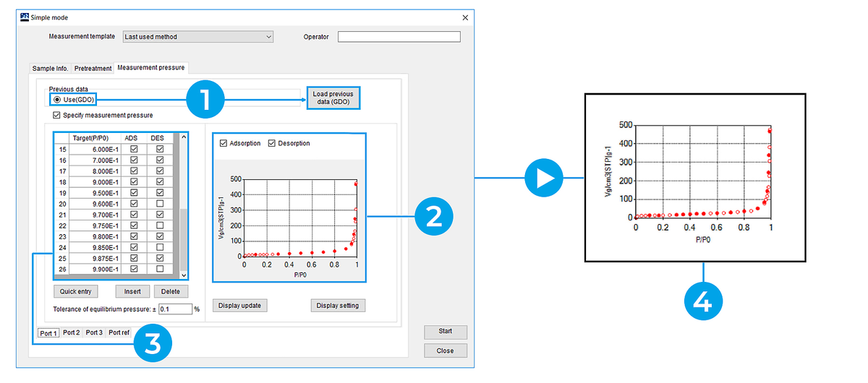Uncheck the Desorption checkbox

point(272,143)
